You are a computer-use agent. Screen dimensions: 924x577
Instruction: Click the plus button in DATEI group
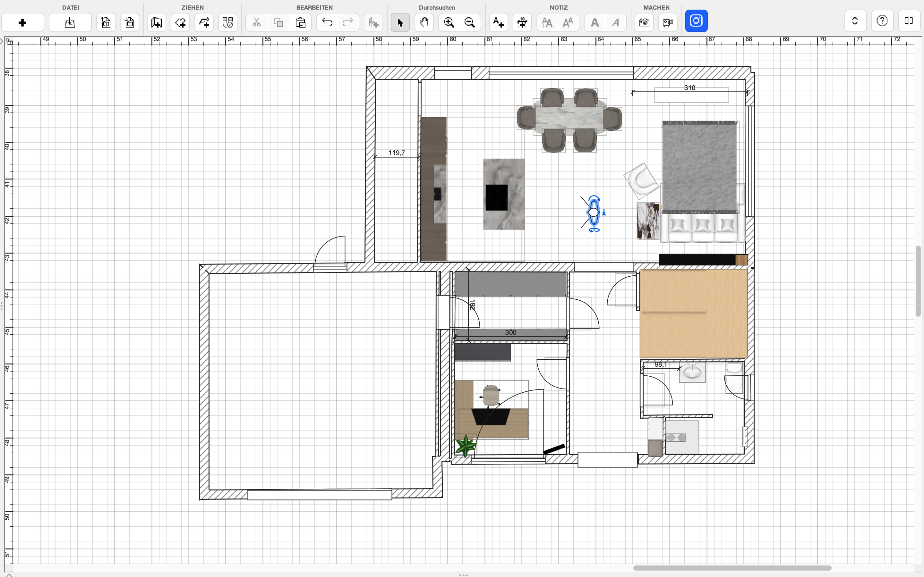[22, 23]
